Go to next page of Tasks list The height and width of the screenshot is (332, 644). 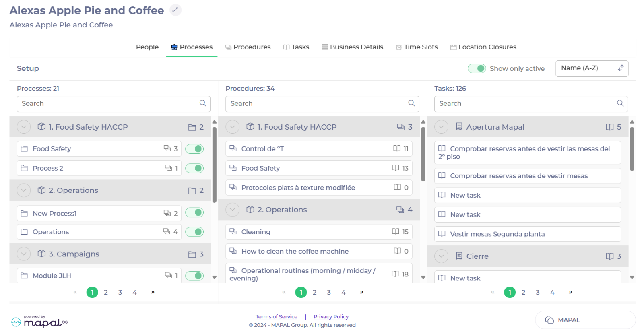[x=570, y=292]
